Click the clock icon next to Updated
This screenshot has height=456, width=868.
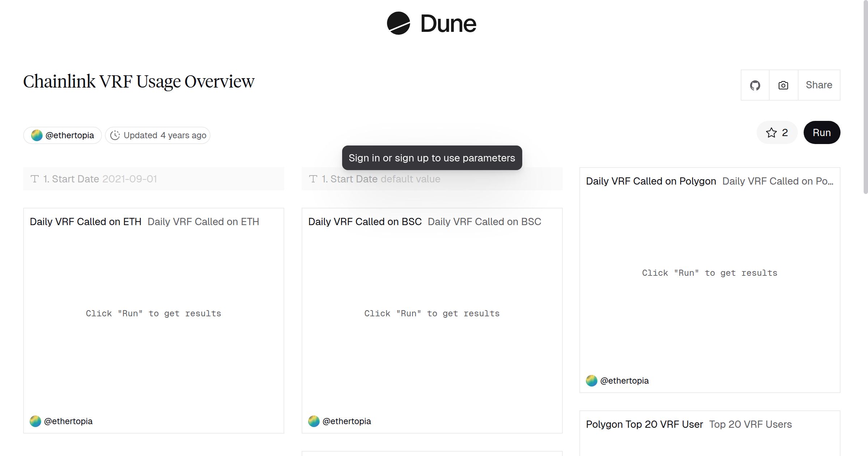click(115, 135)
